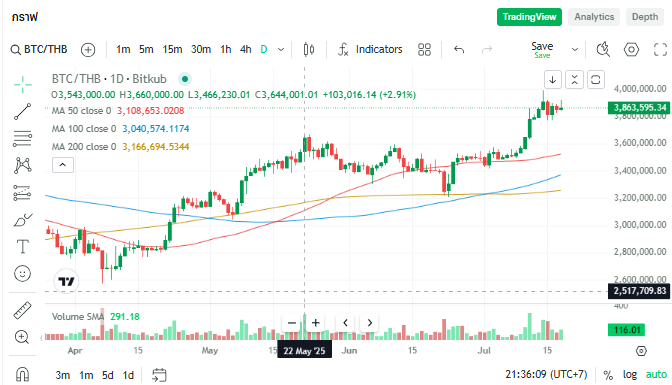672x385 pixels.
Task: Click the 3,863,595.34 current price label
Action: pyautogui.click(x=639, y=108)
